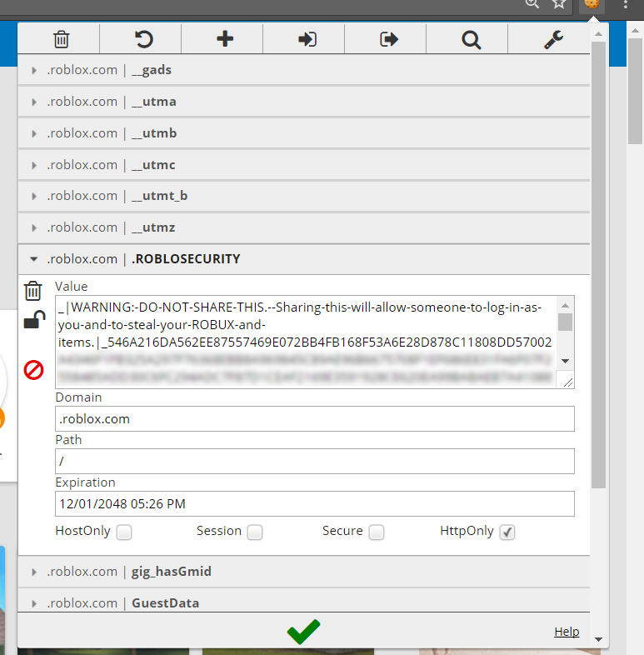Click Value textarea scroll down arrow

(565, 361)
